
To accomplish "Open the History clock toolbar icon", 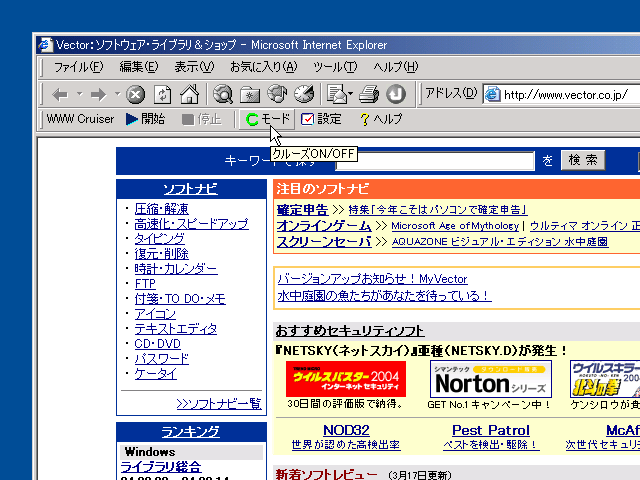I will click(304, 94).
